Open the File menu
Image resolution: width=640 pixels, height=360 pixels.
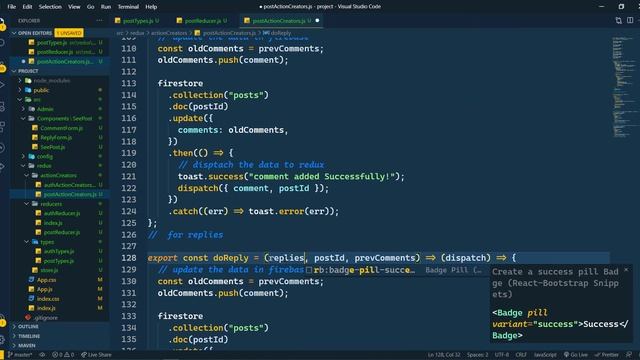click(11, 7)
